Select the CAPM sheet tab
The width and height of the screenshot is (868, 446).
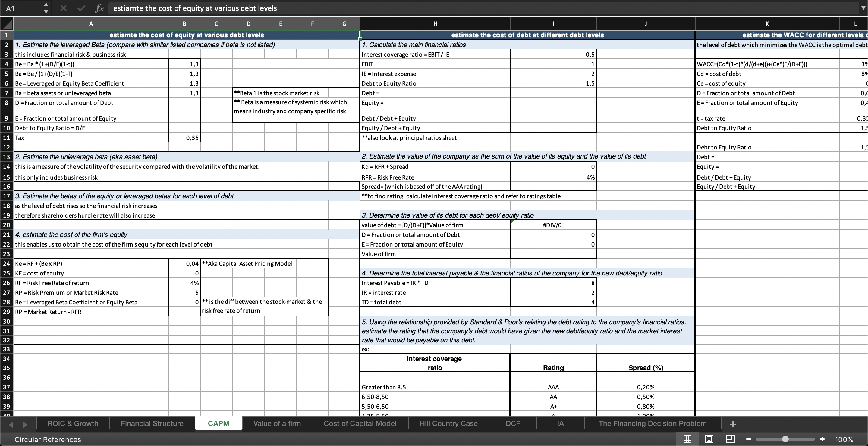tap(219, 423)
